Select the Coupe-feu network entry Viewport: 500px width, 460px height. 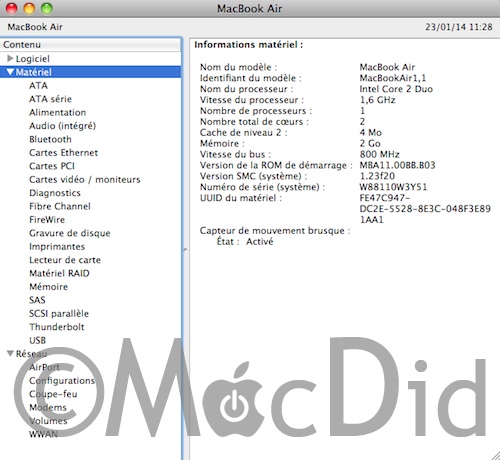[53, 394]
